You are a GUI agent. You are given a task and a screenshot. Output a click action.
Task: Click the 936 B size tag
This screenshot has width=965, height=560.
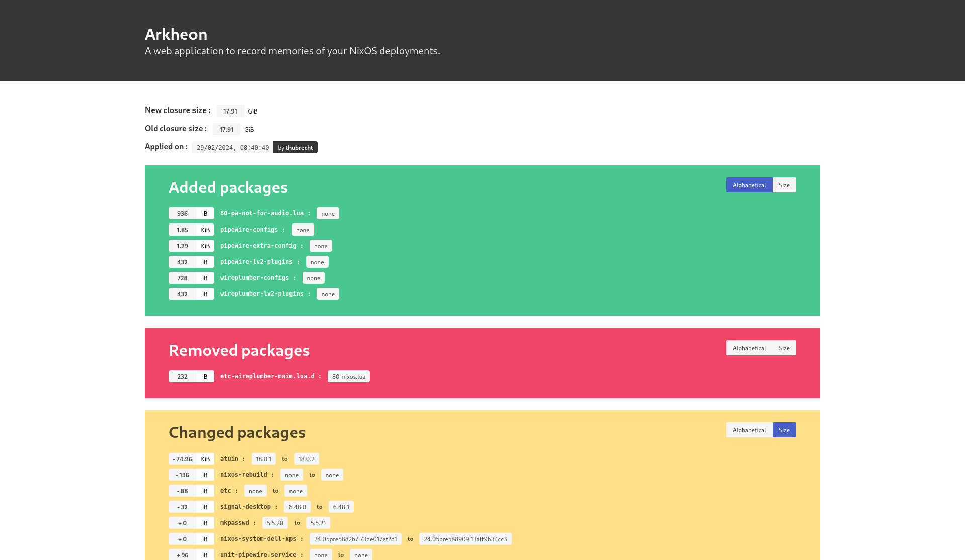click(191, 213)
